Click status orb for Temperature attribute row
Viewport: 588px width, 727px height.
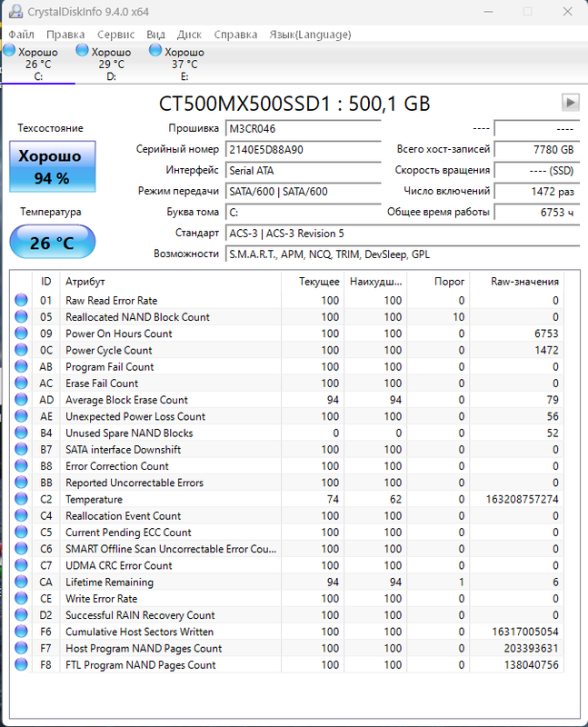pyautogui.click(x=21, y=499)
